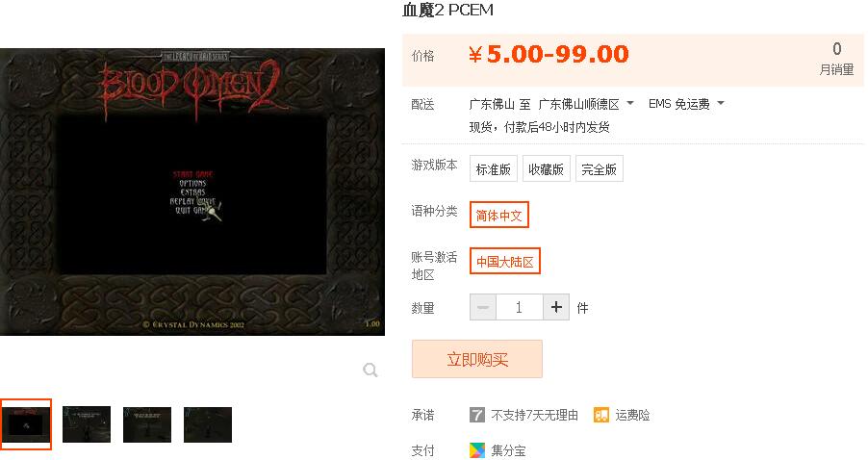
Task: Open the delivery destination 广东佛山顺德区 dropdown
Action: 586,104
